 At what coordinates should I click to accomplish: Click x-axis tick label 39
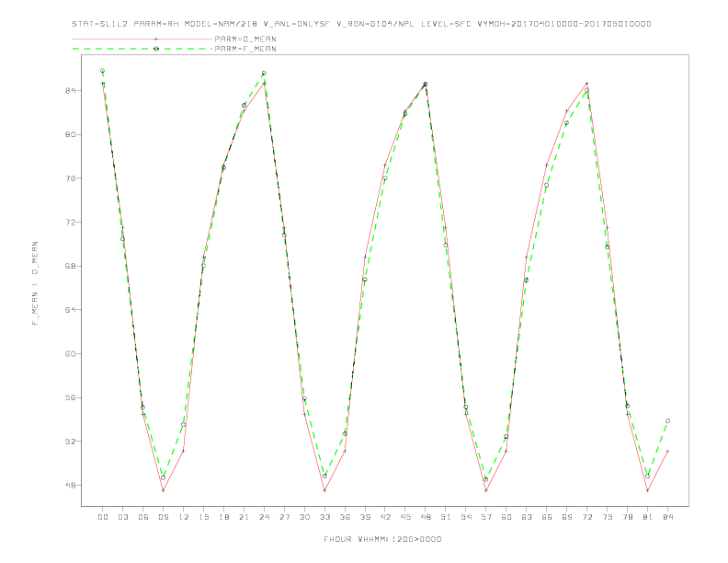pos(366,517)
